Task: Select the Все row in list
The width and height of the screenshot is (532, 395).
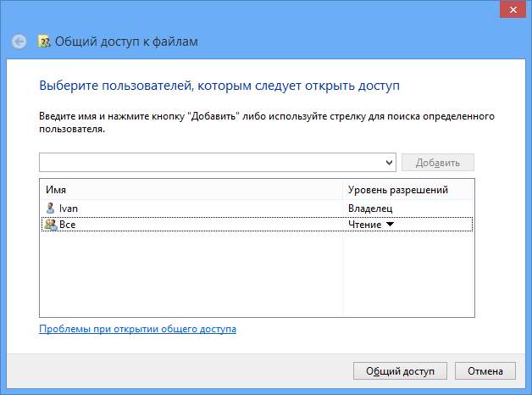Action: click(257, 225)
